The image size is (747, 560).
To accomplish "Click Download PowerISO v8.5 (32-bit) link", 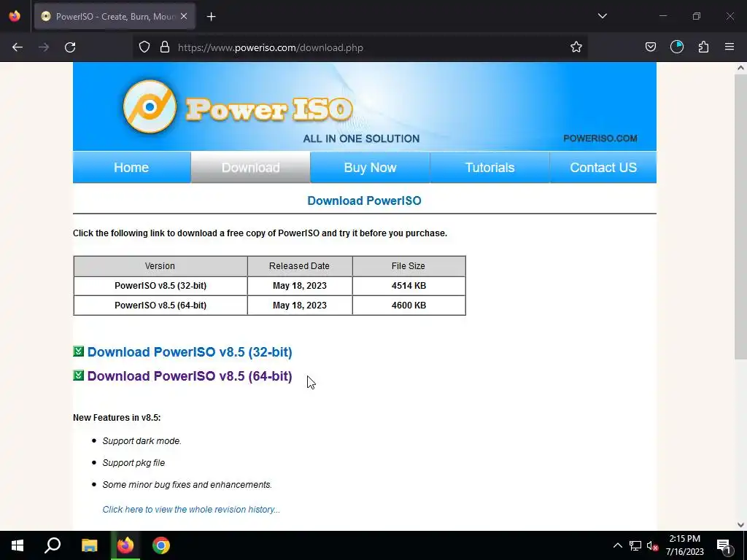I will click(x=190, y=352).
